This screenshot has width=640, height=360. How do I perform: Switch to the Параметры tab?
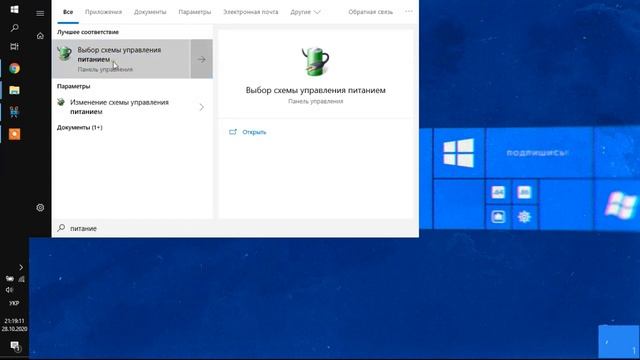click(x=195, y=12)
